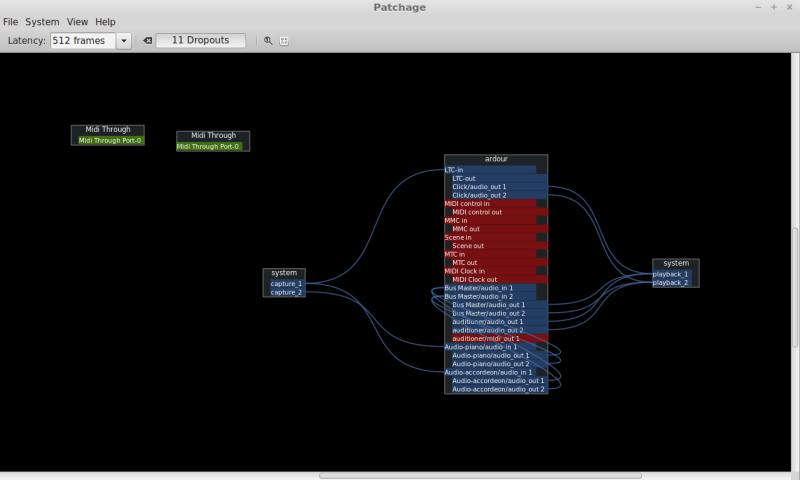The height and width of the screenshot is (480, 800).
Task: Click the 512 frames latency field
Action: click(x=83, y=41)
